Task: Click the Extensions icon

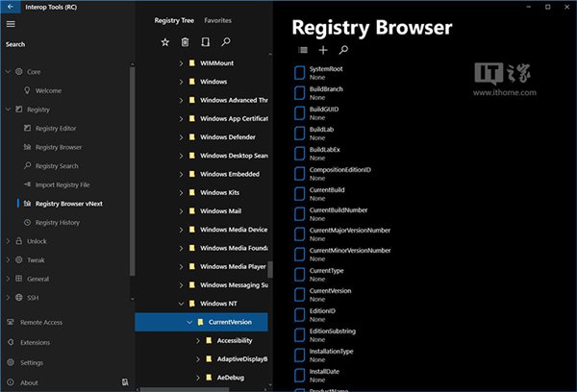Action: coord(11,342)
